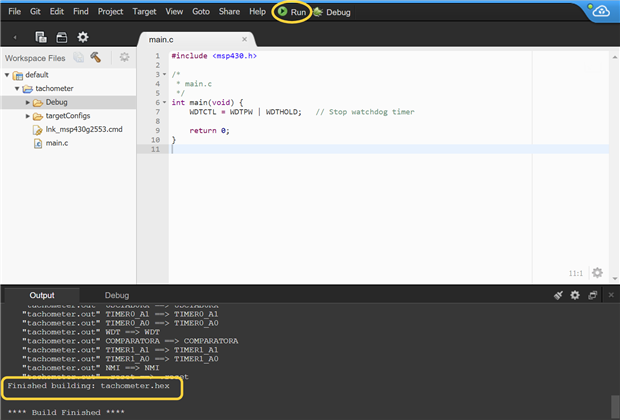Maximize the output panel using the restore icon
The image size is (620, 420).
tap(592, 295)
